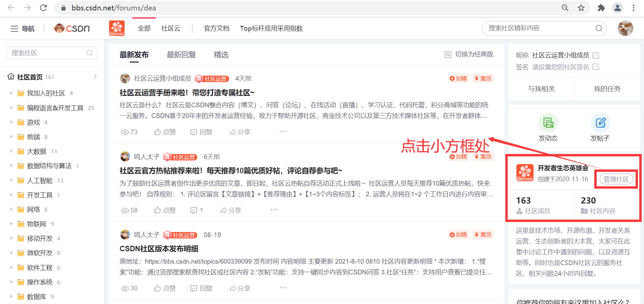Reload the page with the refresh icon
Image resolution: width=644 pixels, height=304 pixels.
pos(43,8)
